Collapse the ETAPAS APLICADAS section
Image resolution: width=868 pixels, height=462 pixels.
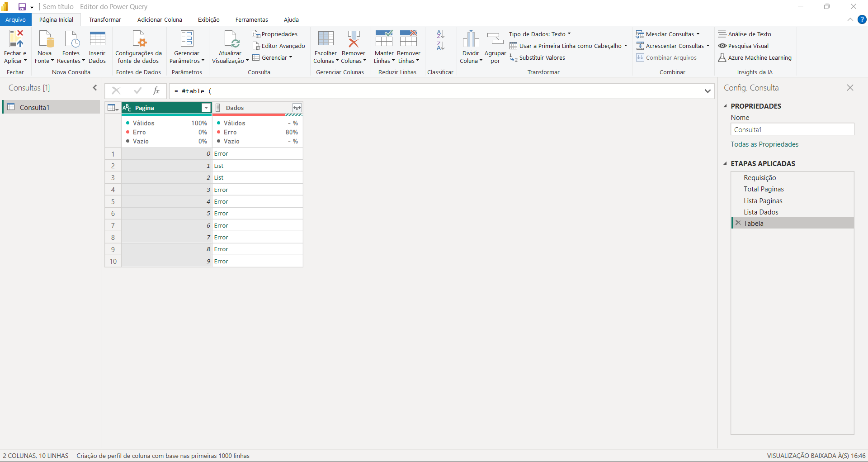(x=725, y=163)
